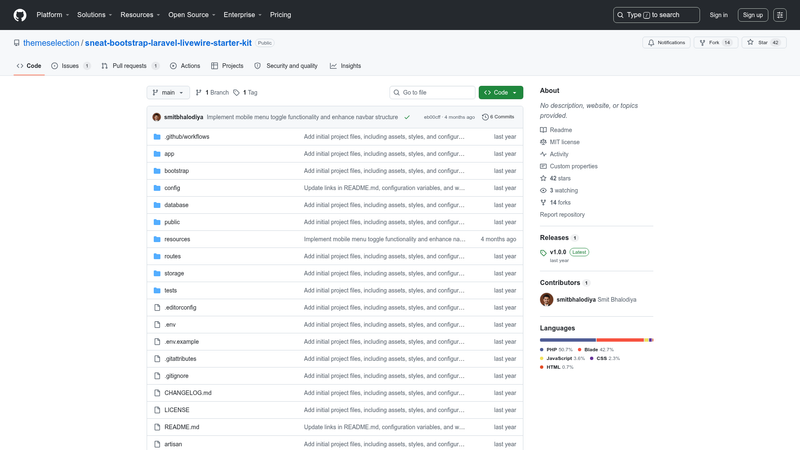Open the Projects tab

pyautogui.click(x=227, y=66)
